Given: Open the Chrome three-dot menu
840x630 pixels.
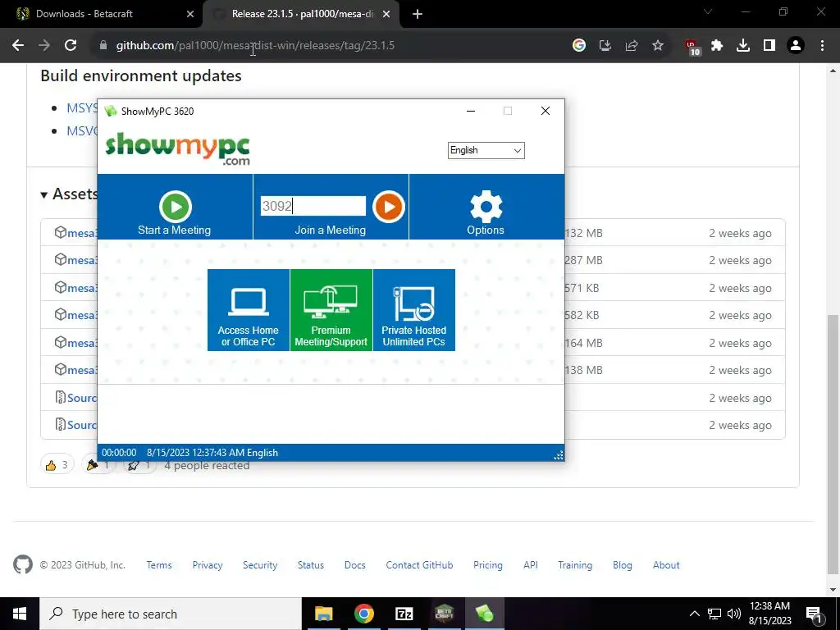Looking at the screenshot, I should [x=822, y=46].
